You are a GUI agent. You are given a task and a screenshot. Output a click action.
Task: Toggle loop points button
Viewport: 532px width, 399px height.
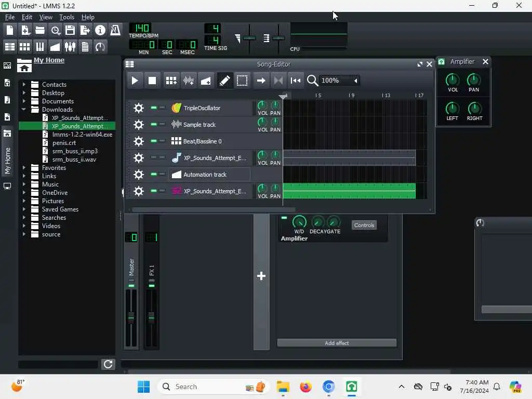pos(278,81)
